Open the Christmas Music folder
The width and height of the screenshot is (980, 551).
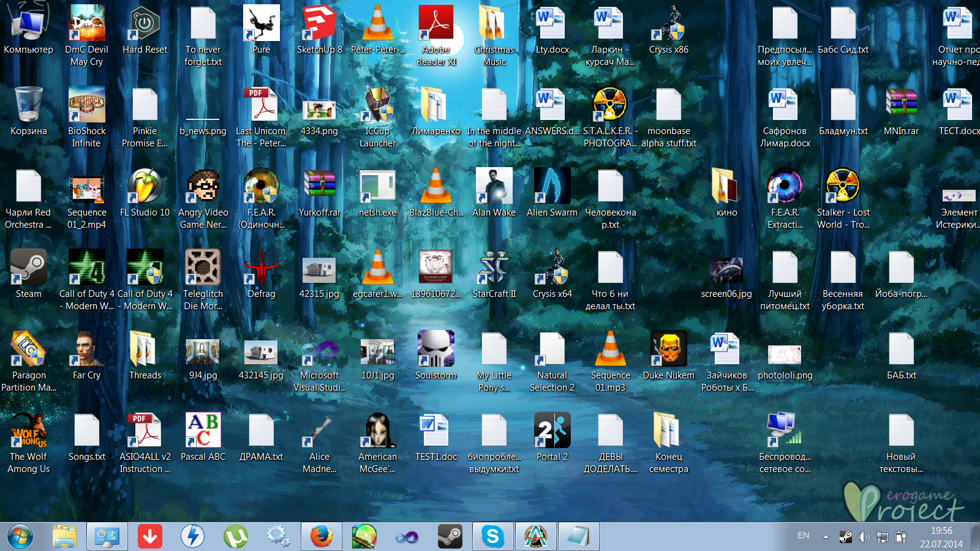[x=494, y=36]
